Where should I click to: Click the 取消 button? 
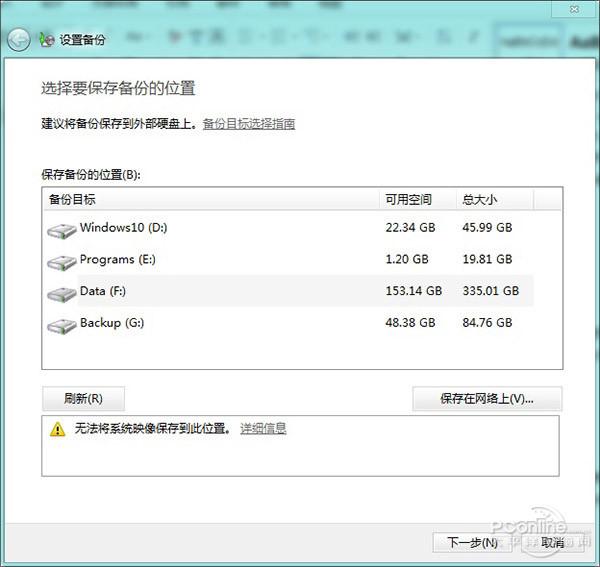tap(553, 543)
